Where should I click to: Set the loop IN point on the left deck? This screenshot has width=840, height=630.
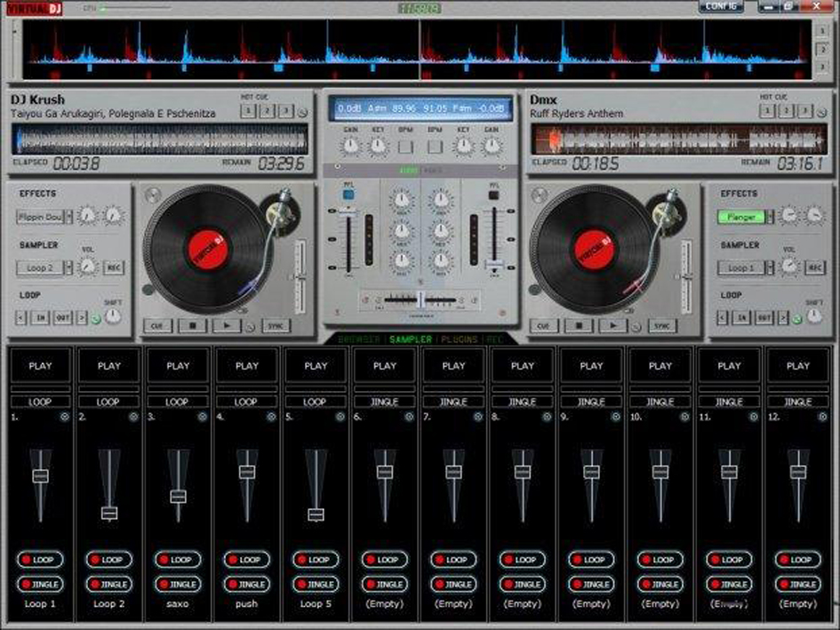point(41,316)
